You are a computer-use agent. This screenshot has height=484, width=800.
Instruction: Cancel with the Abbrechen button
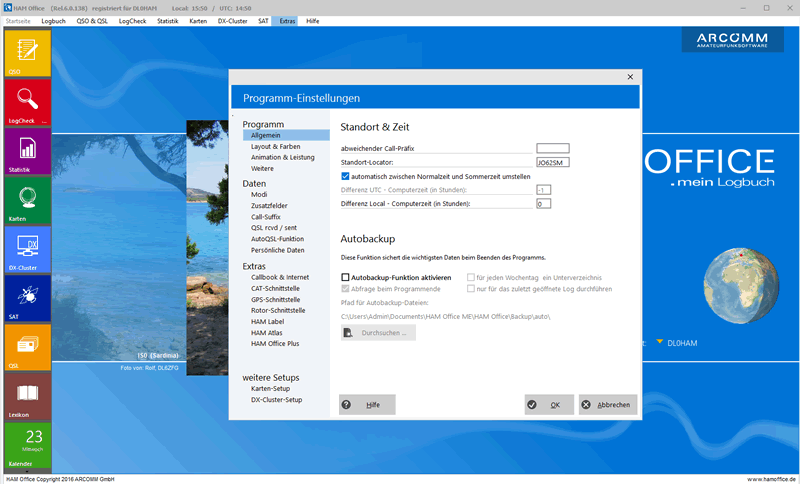pos(608,404)
